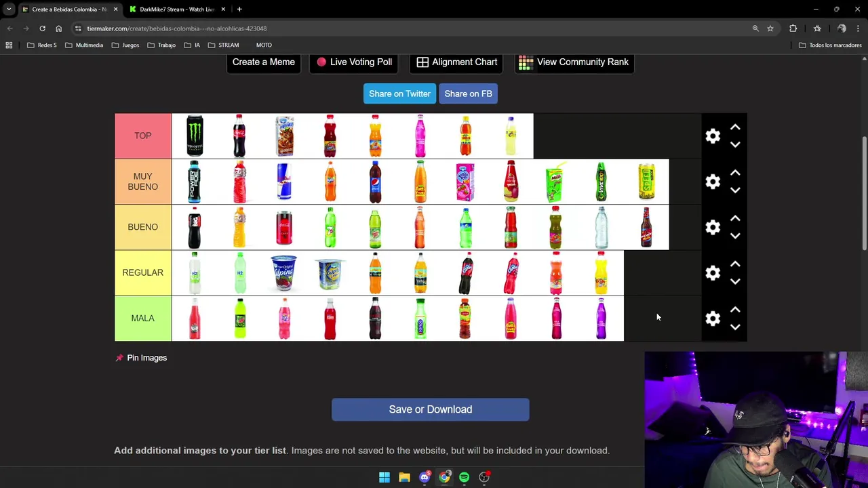This screenshot has height=488, width=868.
Task: Open Juegos bookmark folder
Action: [x=125, y=45]
